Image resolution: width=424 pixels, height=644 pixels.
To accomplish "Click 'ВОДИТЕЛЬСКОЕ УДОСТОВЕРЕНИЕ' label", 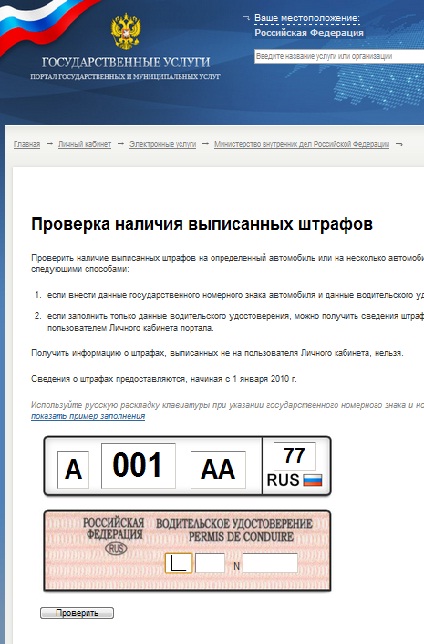I will [234, 524].
